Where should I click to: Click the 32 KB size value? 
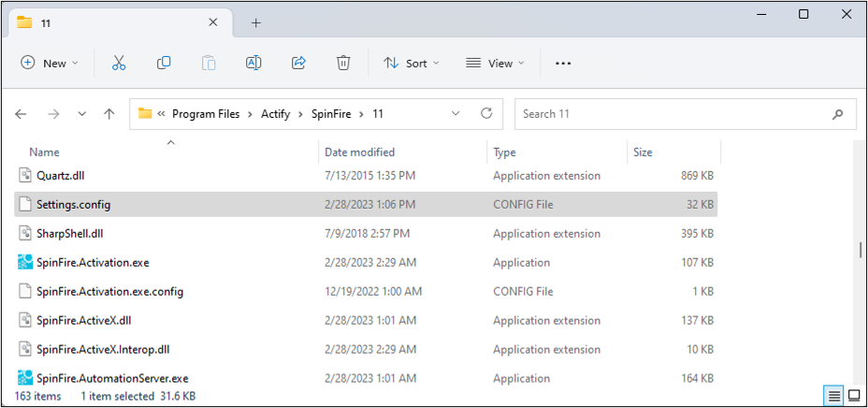point(700,204)
